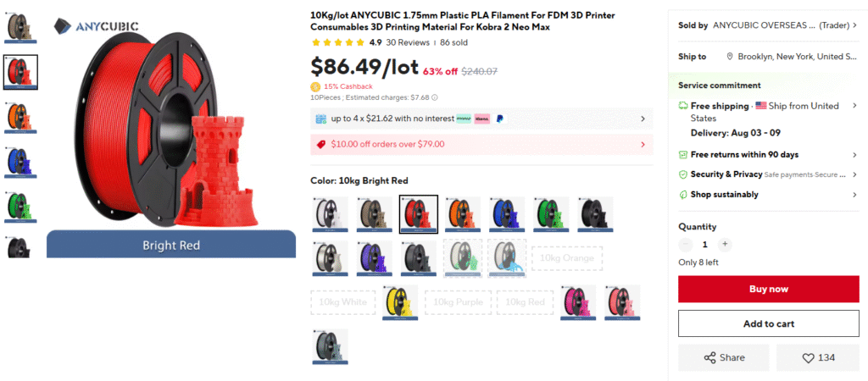Select the green filament color option

(x=551, y=214)
